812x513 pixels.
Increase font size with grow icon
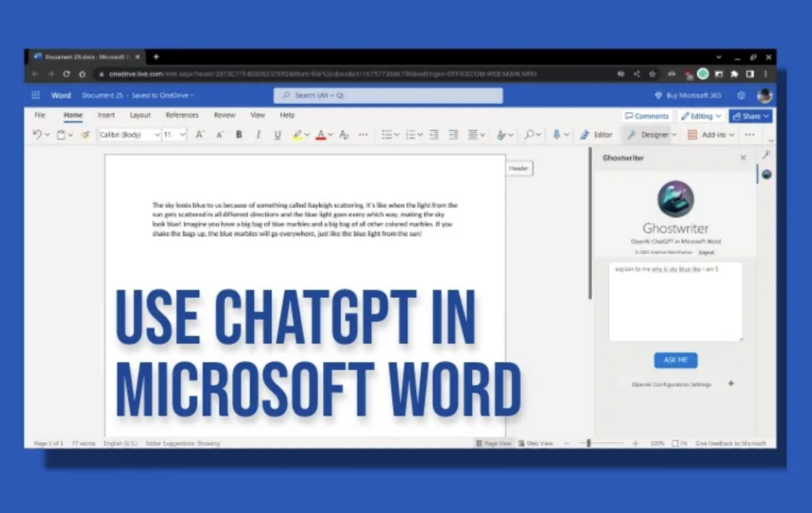coord(200,134)
